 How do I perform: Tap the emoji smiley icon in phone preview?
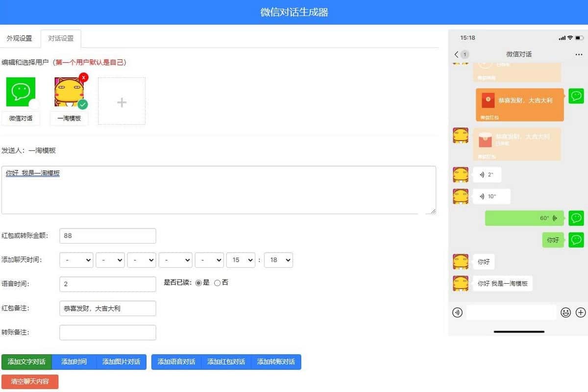566,312
